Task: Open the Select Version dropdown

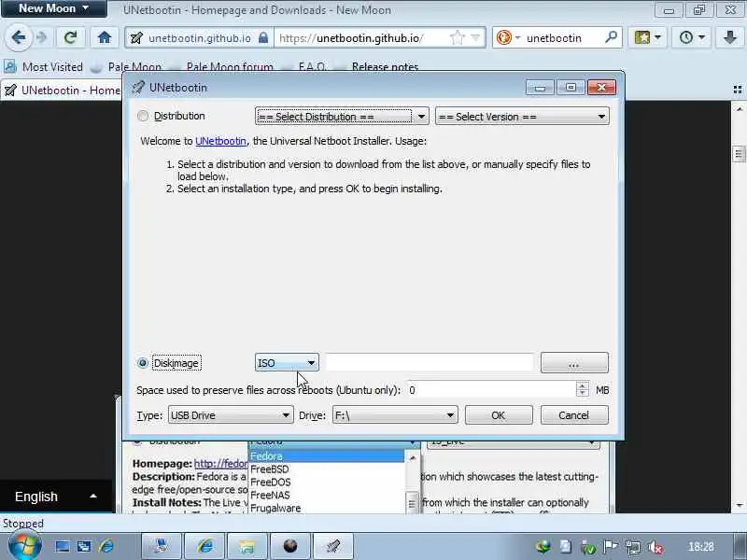Action: tap(522, 116)
